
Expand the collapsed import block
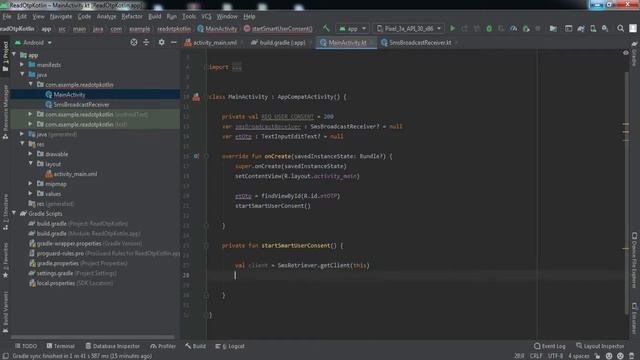coord(237,67)
